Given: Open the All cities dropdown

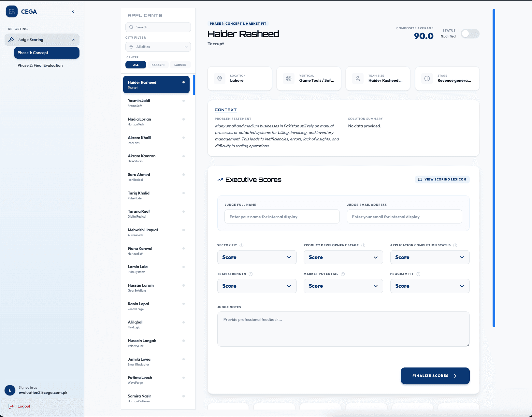Looking at the screenshot, I should click(x=158, y=47).
